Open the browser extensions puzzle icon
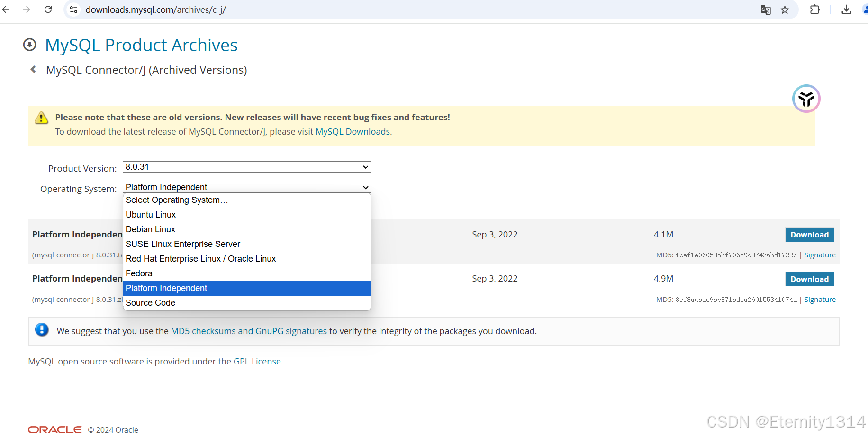Screen dimensions: 868x437 pos(815,9)
